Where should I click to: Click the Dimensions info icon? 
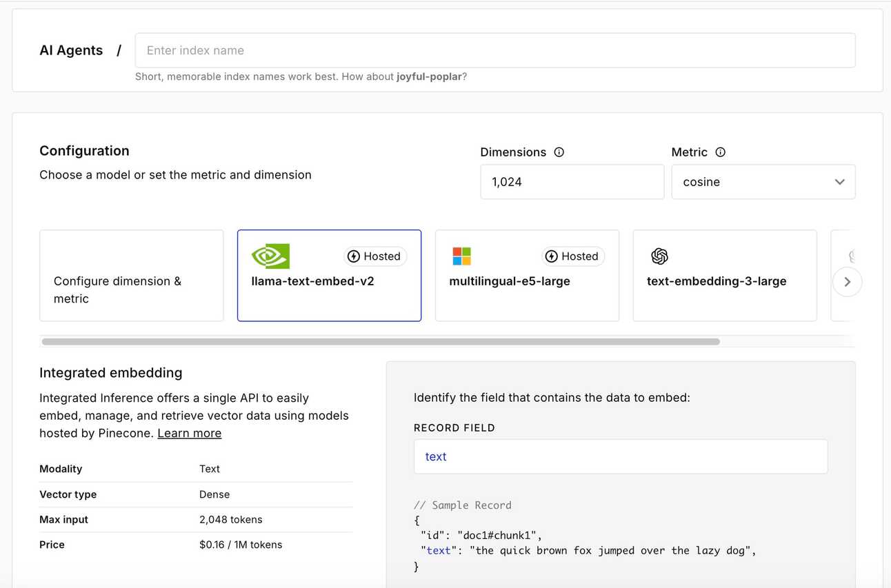[559, 152]
